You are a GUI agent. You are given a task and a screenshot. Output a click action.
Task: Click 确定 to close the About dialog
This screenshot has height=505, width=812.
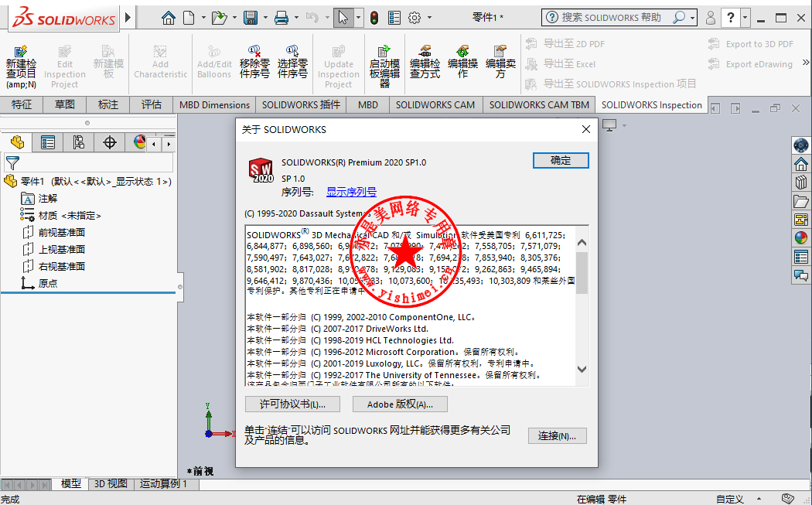(x=561, y=161)
